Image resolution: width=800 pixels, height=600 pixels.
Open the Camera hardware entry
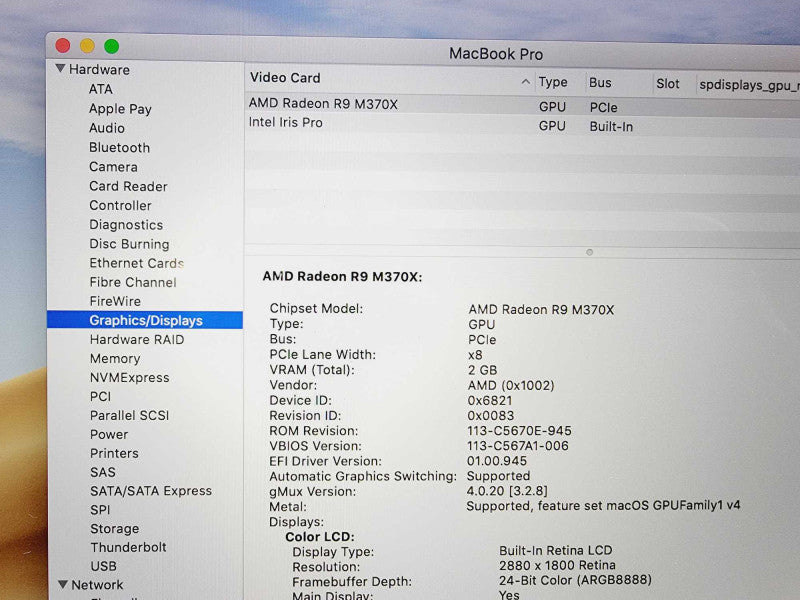click(x=113, y=167)
